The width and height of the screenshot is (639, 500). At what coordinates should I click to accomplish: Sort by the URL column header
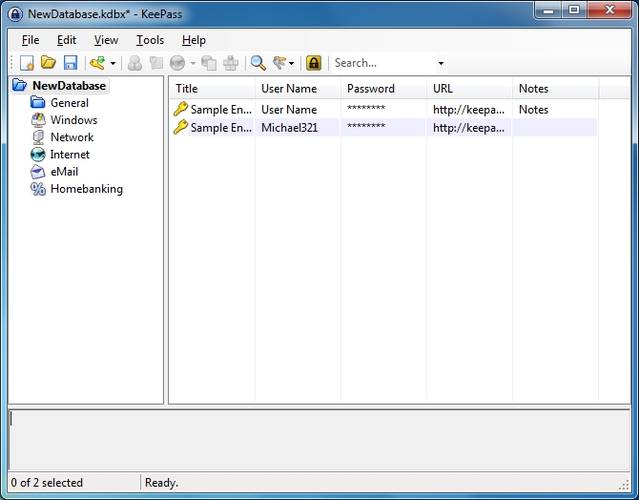pos(469,89)
